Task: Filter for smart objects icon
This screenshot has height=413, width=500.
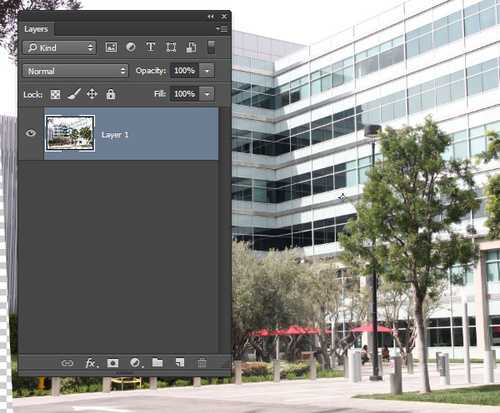Action: coord(191,47)
